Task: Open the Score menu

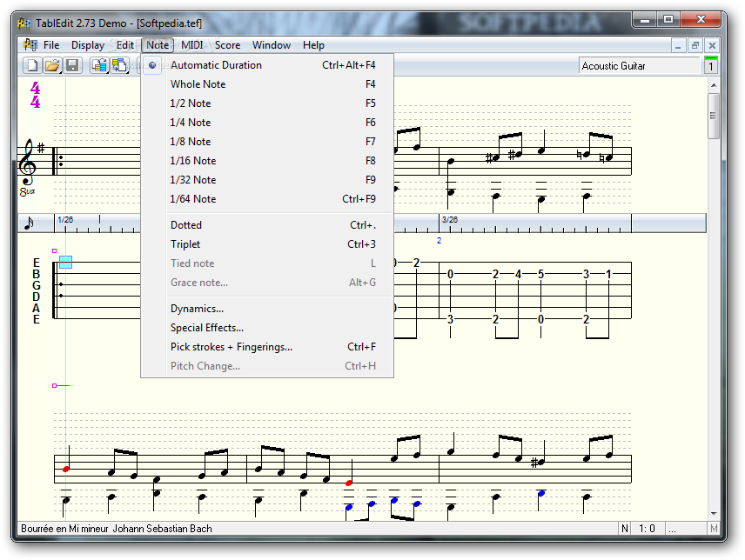Action: [x=227, y=45]
